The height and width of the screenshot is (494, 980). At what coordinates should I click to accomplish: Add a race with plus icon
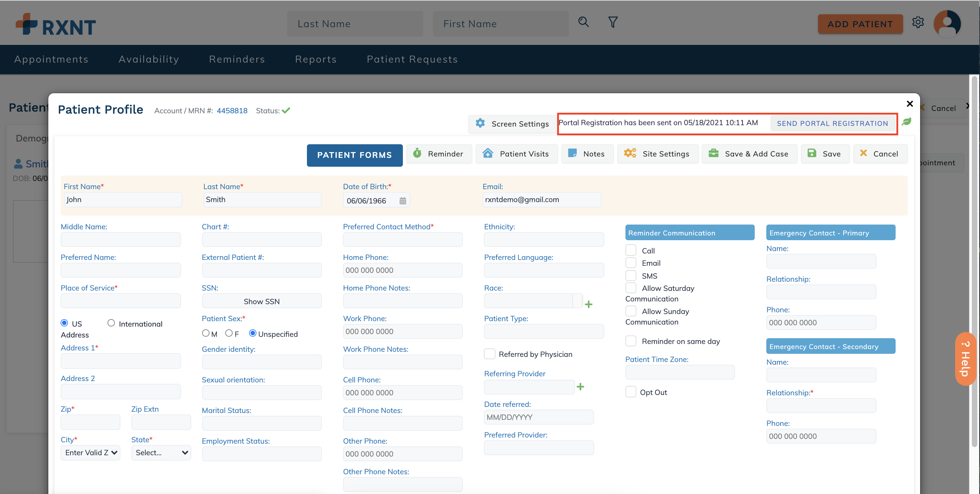click(x=588, y=304)
